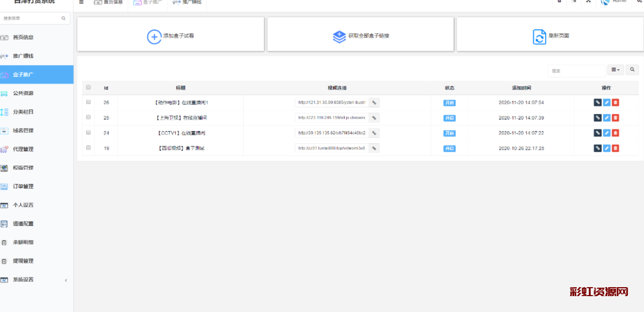This screenshot has height=312, width=644.
Task: Click the dark link icon for Id 24
Action: 597,133
